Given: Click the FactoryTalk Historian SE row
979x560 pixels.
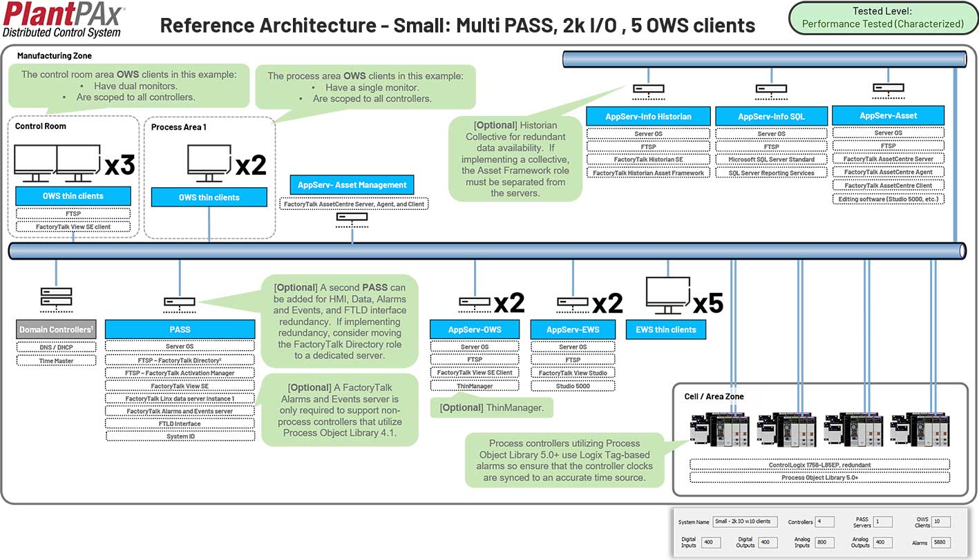Looking at the screenshot, I should click(x=648, y=160).
